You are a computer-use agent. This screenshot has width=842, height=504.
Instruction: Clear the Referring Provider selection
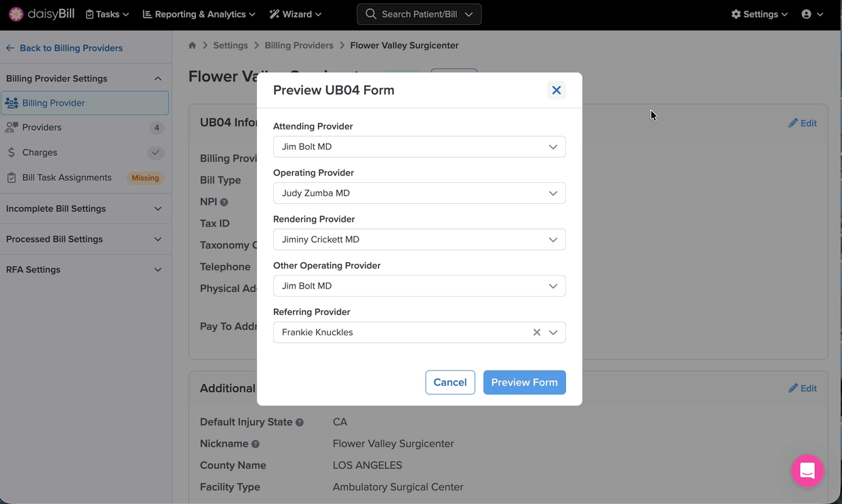[x=536, y=333]
